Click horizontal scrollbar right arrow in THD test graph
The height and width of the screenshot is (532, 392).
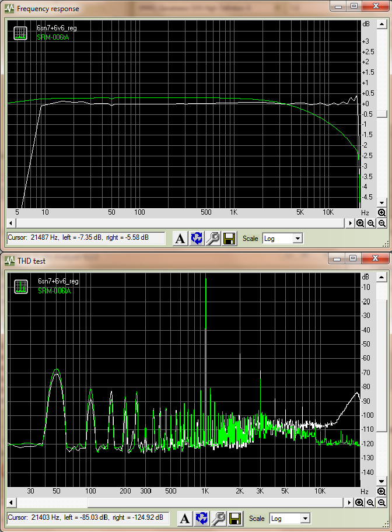point(349,502)
